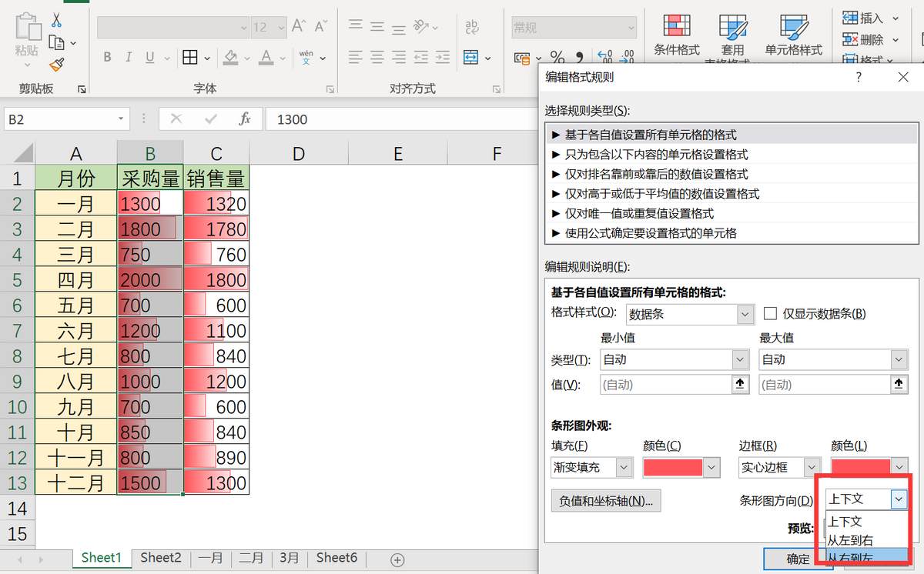Click the 负值和坐标轴 button
The height and width of the screenshot is (574, 924).
click(606, 501)
